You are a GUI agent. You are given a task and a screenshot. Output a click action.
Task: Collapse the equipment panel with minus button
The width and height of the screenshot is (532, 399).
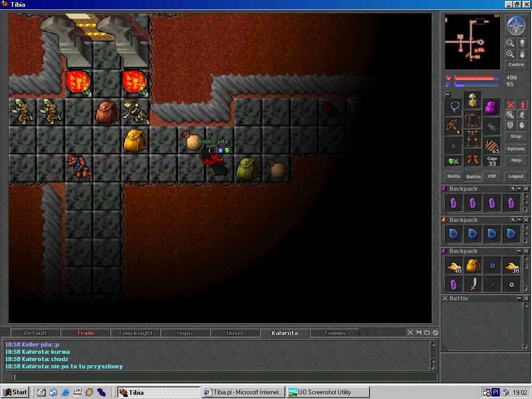point(448,95)
